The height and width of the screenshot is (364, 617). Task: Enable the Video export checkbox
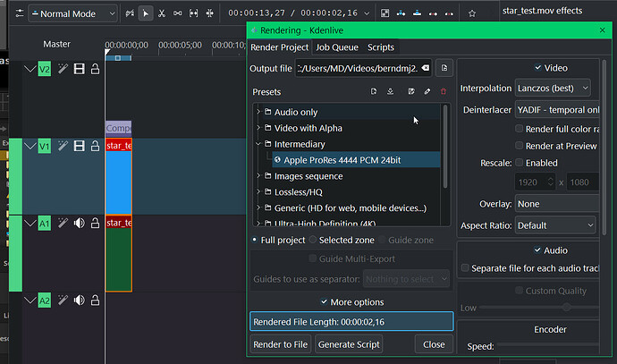pyautogui.click(x=538, y=68)
